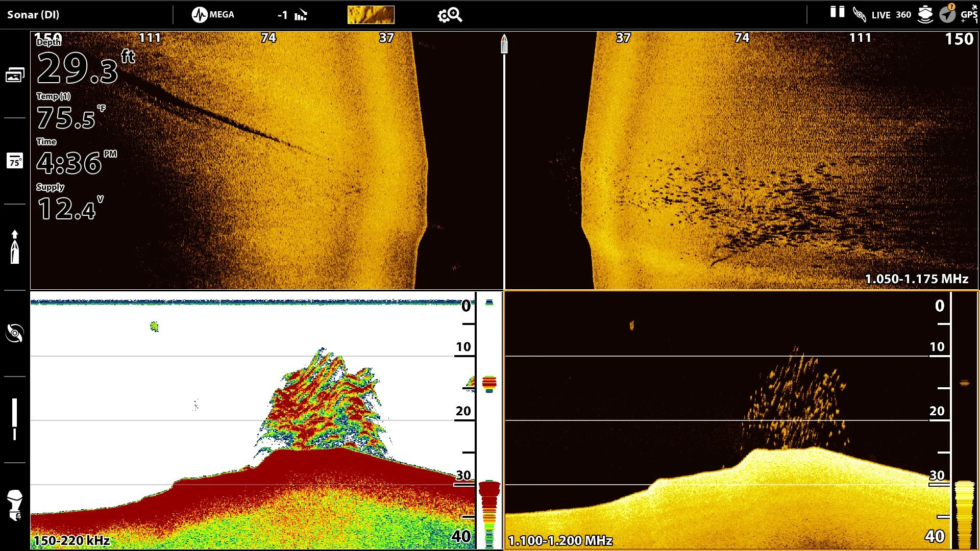Viewport: 980px width, 551px height.
Task: Open the amber color palette swatch
Action: (x=371, y=15)
